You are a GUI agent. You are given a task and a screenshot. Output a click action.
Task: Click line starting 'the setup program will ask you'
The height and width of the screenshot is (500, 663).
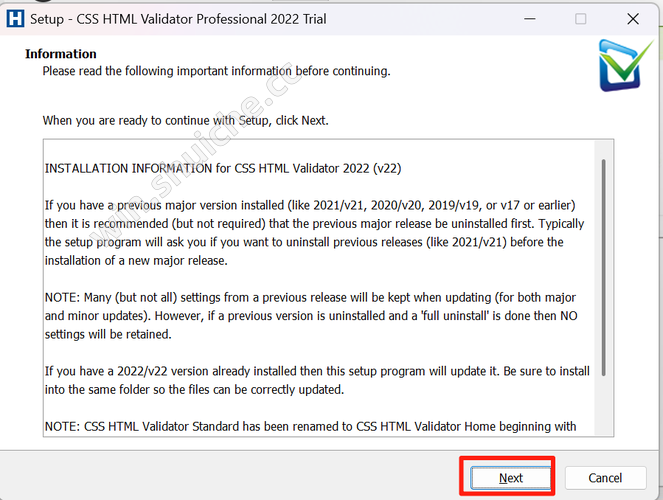[x=304, y=242]
